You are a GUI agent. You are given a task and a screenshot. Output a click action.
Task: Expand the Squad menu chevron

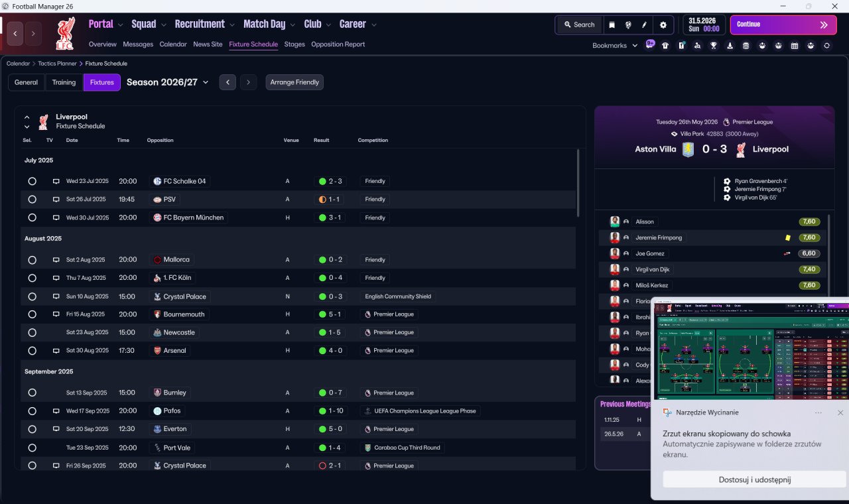[x=163, y=25]
